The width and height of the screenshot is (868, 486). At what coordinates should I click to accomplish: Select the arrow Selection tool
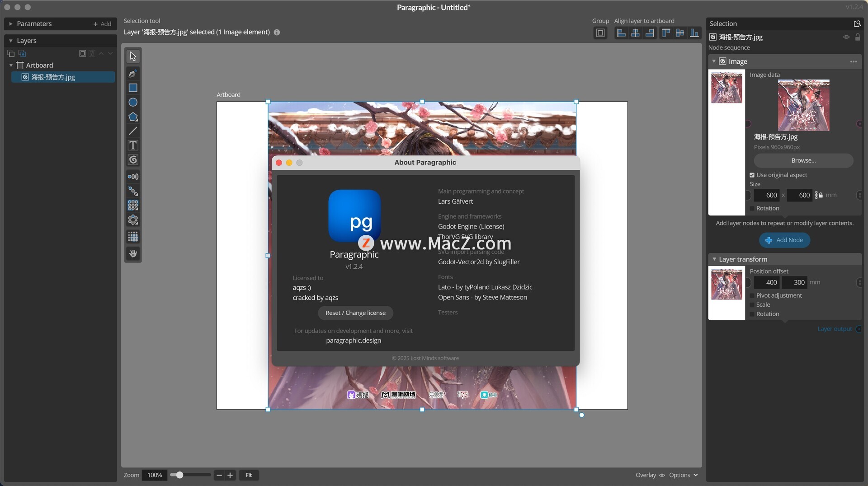point(133,56)
